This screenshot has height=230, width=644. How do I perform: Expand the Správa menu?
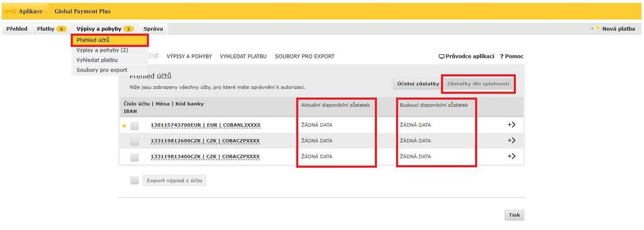point(153,29)
